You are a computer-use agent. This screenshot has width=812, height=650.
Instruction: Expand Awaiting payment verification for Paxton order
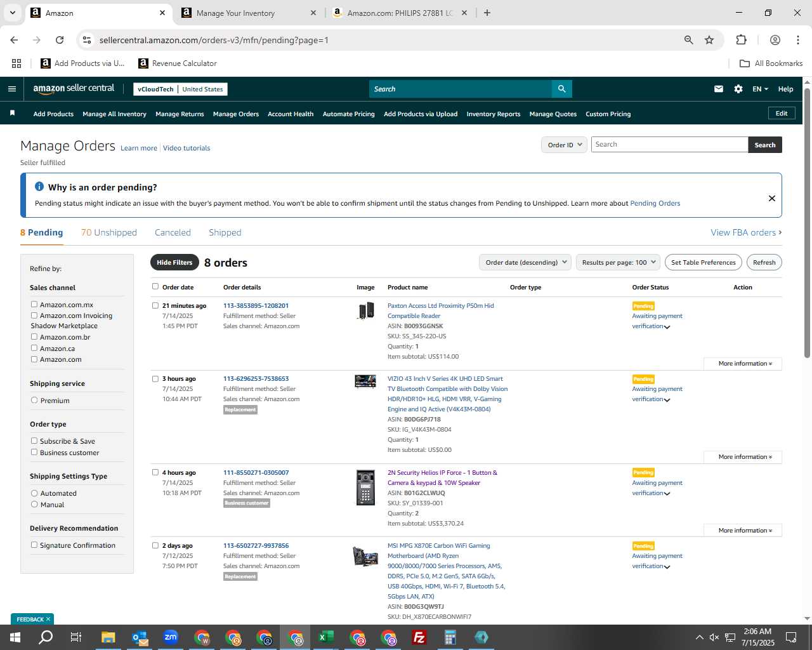pyautogui.click(x=658, y=321)
